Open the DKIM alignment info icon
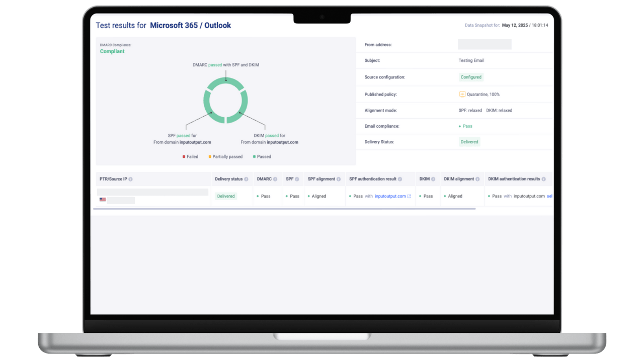This screenshot has height=362, width=644. point(477,179)
